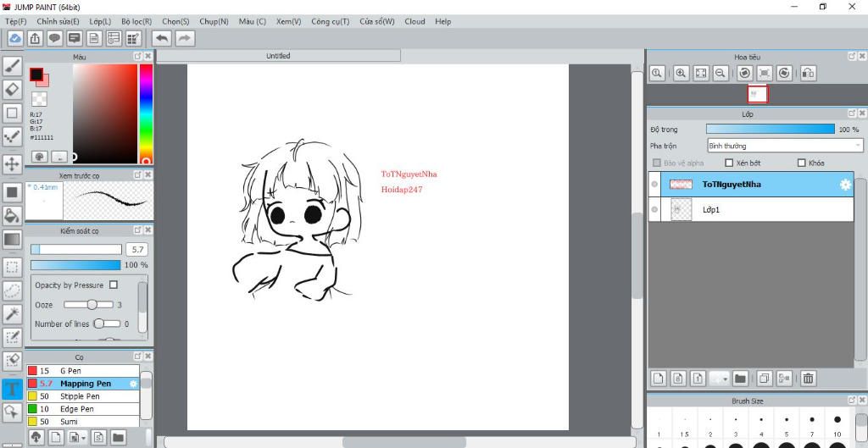This screenshot has height=448, width=868.
Task: Click the square comment bubble toolbar icon
Action: click(75, 38)
